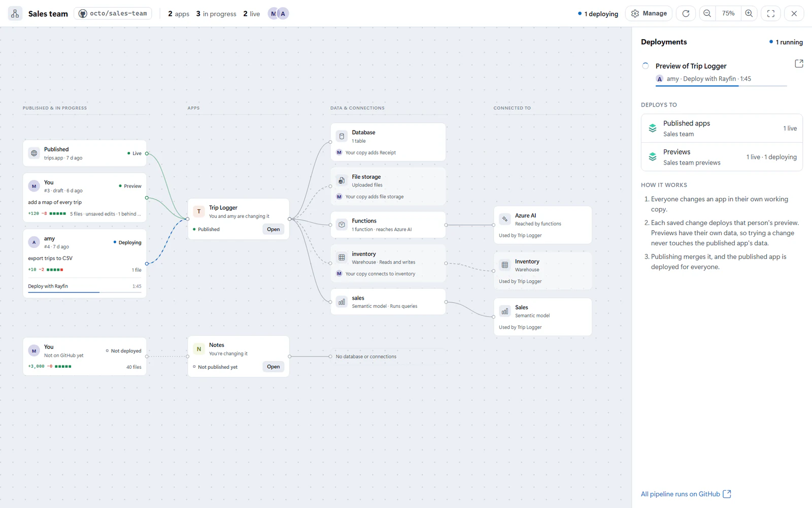
Task: Open the Previews Sales team previews row
Action: tap(722, 157)
